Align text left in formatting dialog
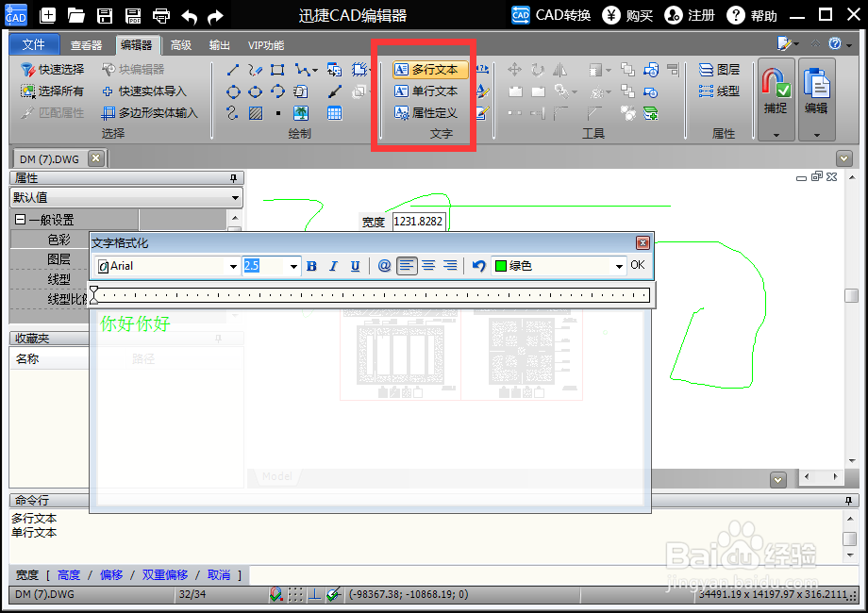This screenshot has height=613, width=868. tap(407, 266)
